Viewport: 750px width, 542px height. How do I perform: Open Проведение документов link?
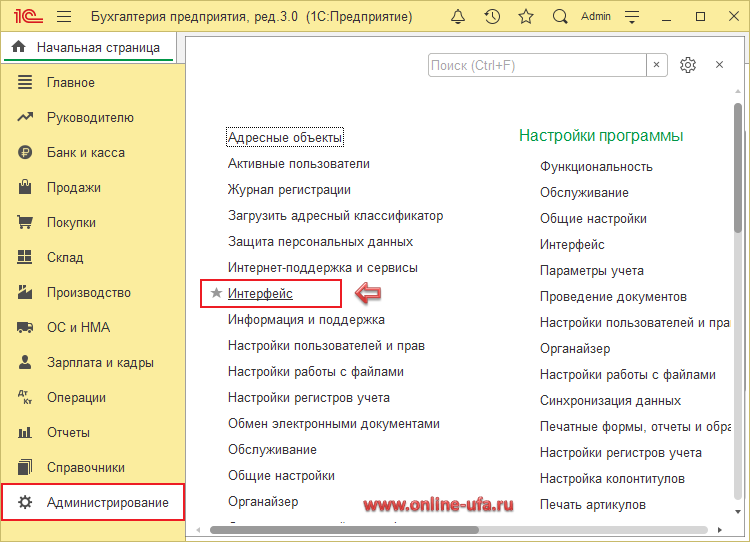coord(613,297)
